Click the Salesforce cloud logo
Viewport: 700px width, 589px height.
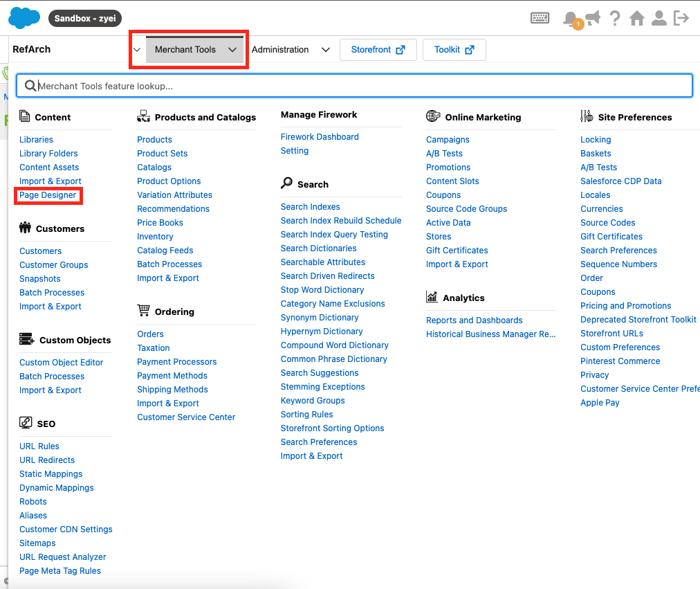24,17
